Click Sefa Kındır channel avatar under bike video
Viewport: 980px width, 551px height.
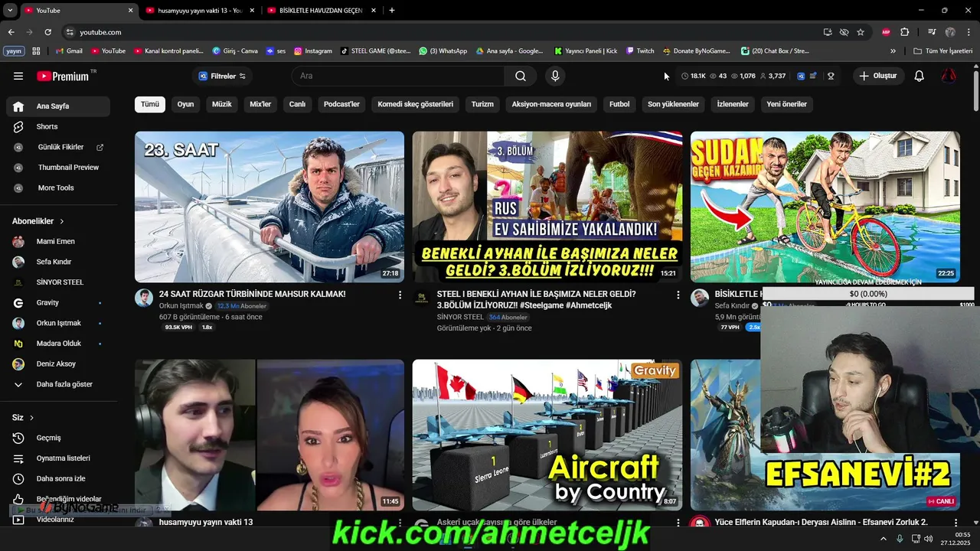coord(700,298)
